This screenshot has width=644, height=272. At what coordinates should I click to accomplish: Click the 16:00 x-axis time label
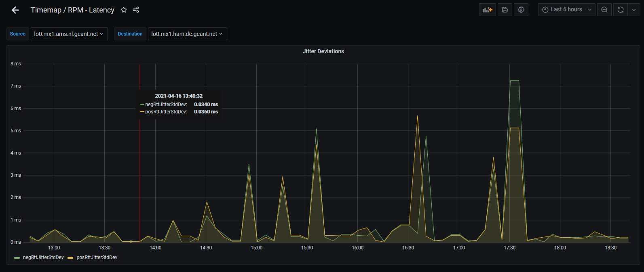(357, 248)
